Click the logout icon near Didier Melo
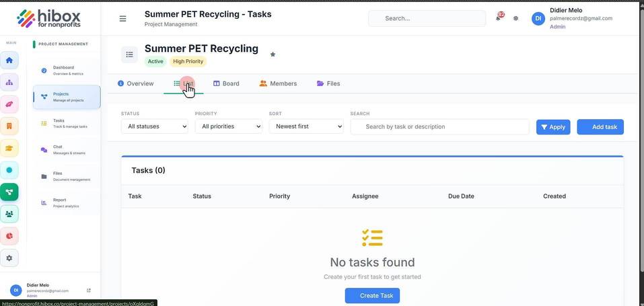The width and height of the screenshot is (644, 306). [89, 291]
